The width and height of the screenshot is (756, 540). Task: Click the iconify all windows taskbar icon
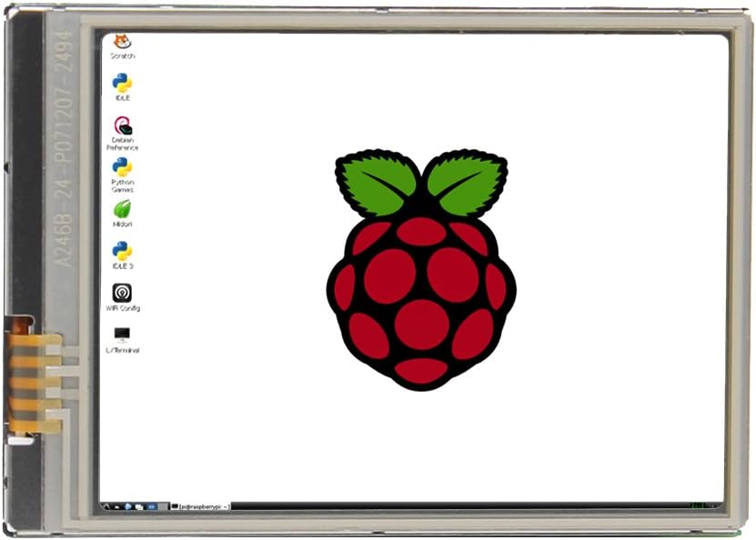click(139, 507)
